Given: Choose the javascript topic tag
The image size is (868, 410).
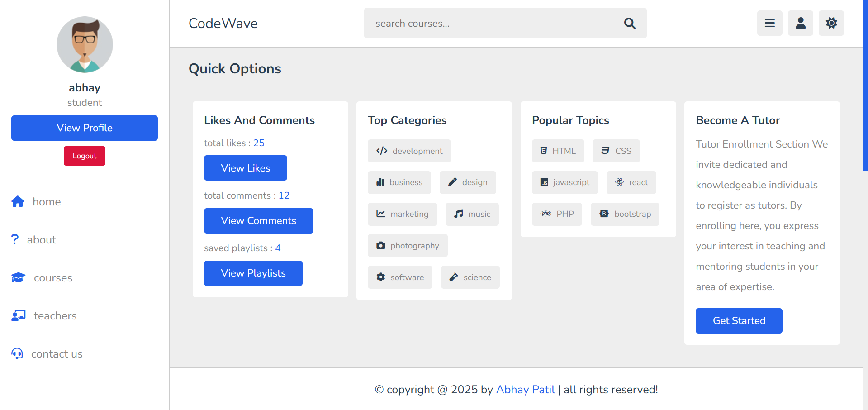Looking at the screenshot, I should (x=564, y=182).
